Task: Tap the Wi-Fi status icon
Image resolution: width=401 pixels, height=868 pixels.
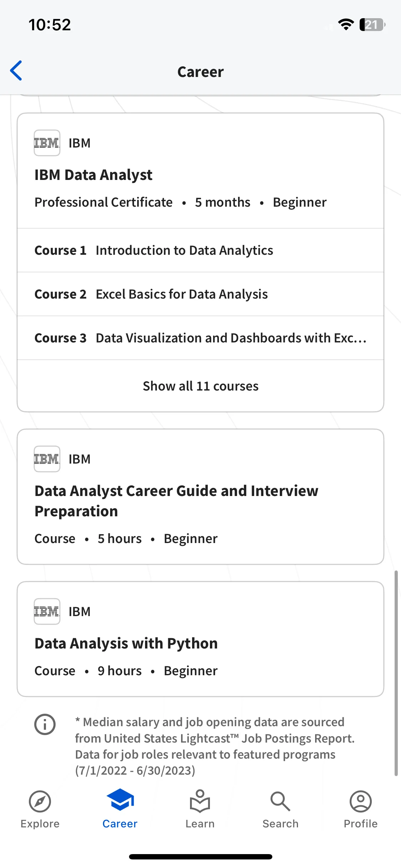Action: pyautogui.click(x=345, y=25)
